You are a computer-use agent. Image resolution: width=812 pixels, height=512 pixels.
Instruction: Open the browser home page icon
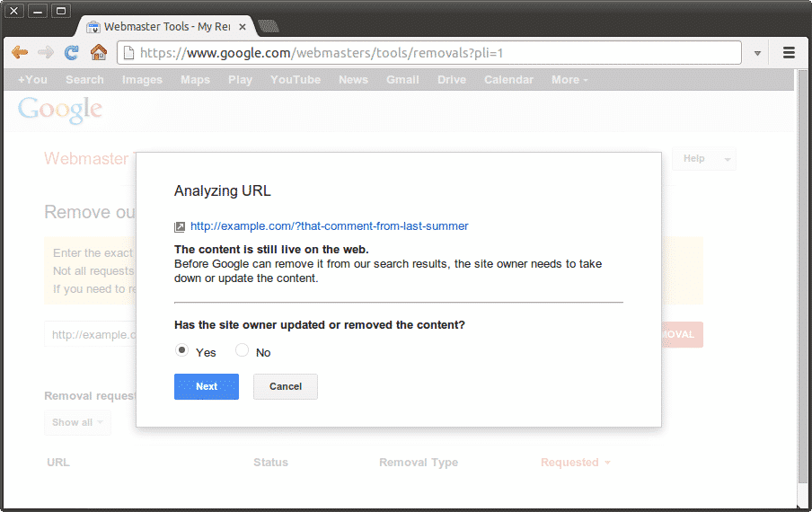coord(99,52)
